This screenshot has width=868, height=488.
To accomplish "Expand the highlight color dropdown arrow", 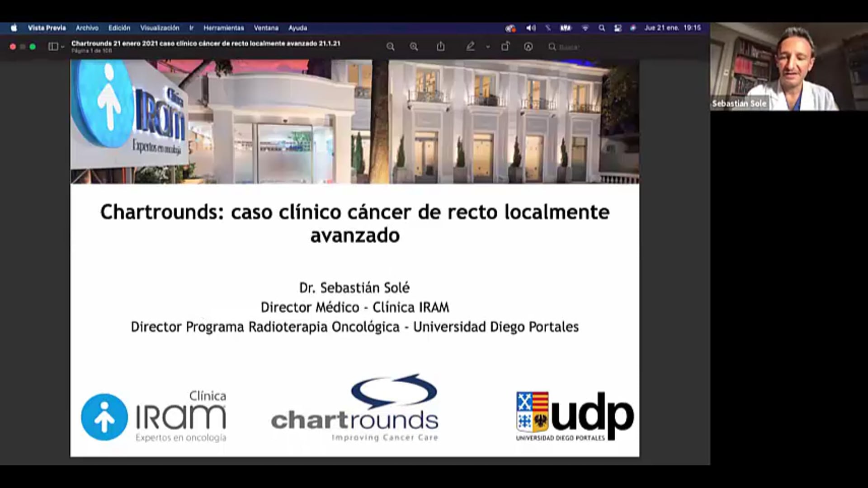I will 488,47.
